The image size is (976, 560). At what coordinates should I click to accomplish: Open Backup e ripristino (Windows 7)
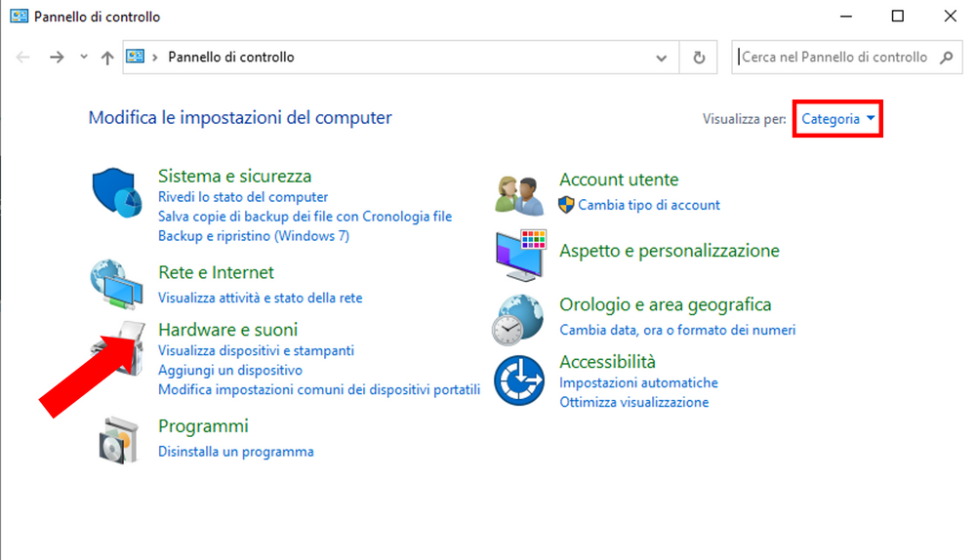pyautogui.click(x=254, y=236)
